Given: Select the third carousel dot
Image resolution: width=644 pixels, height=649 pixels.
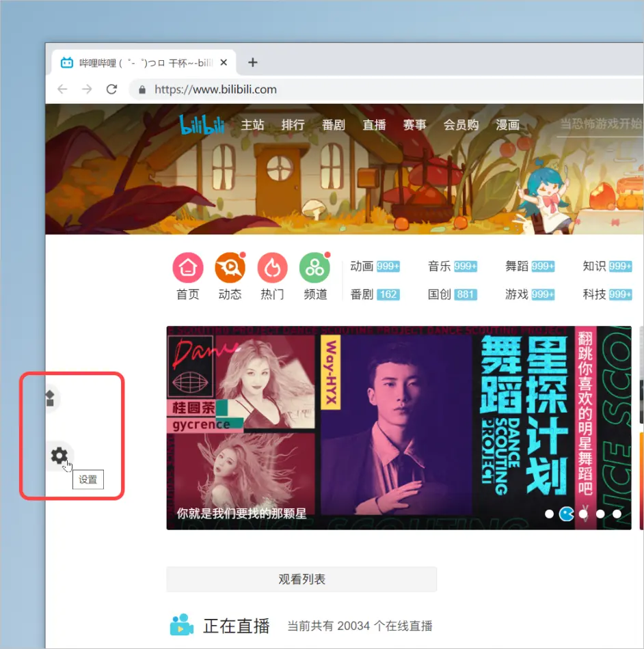Looking at the screenshot, I should [583, 514].
